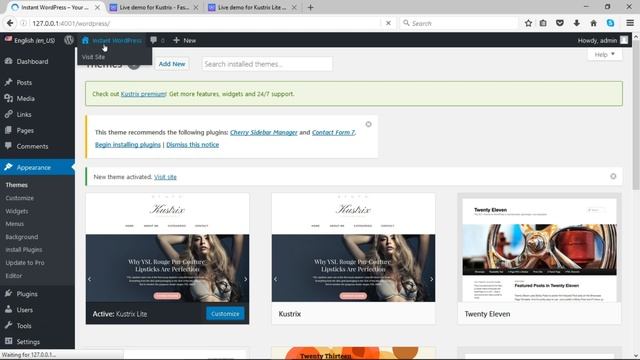This screenshot has width=640, height=360.
Task: Click the admin user avatar
Action: click(624, 40)
